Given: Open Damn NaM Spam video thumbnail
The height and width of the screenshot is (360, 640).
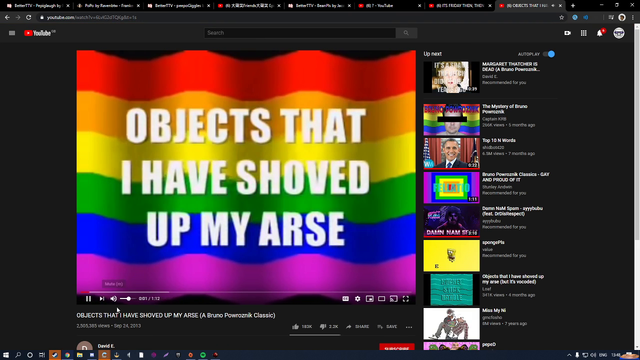Looking at the screenshot, I should coord(451,221).
